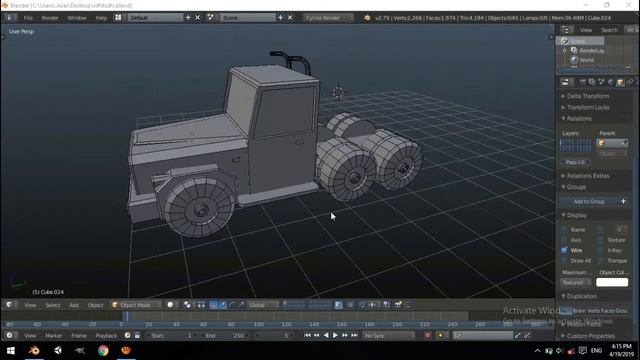Open the Cycles Render engine dropdown

[x=328, y=18]
